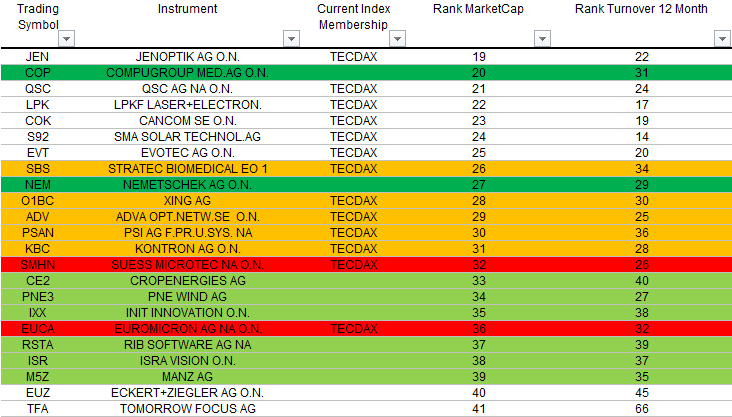Select KONTRON AG O.N. cell
Viewport: 732px width, 417px height.
tap(187, 248)
